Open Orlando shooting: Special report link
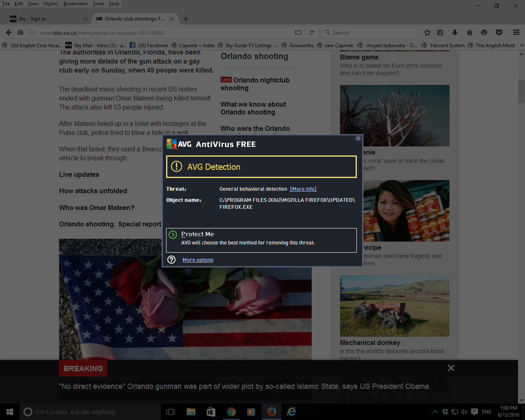This screenshot has width=525, height=420. (110, 224)
